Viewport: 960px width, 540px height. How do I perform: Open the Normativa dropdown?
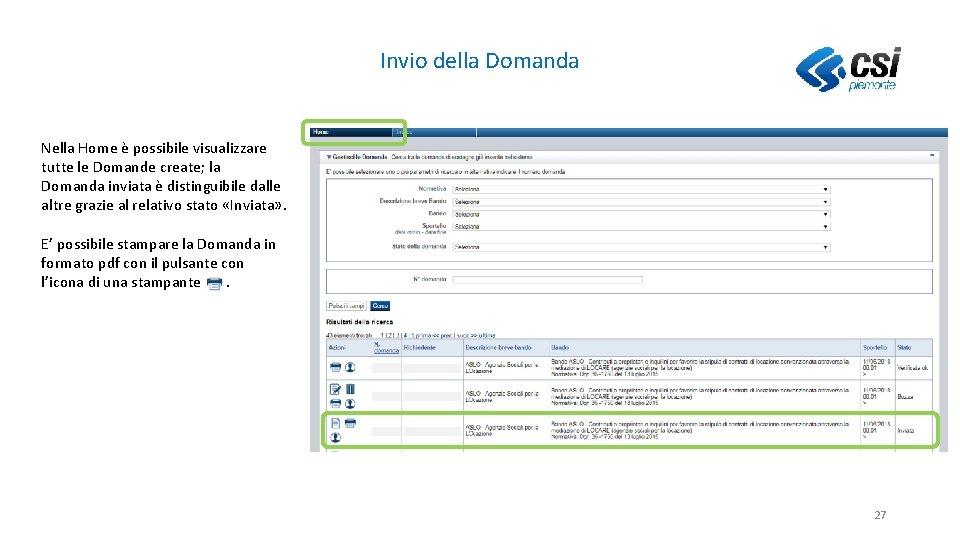641,189
